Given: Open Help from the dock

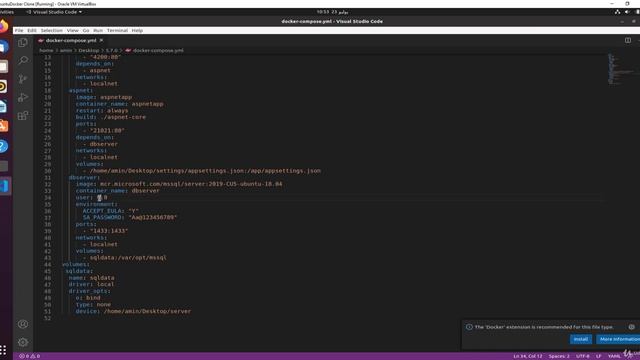Looking at the screenshot, I should click(4, 146).
